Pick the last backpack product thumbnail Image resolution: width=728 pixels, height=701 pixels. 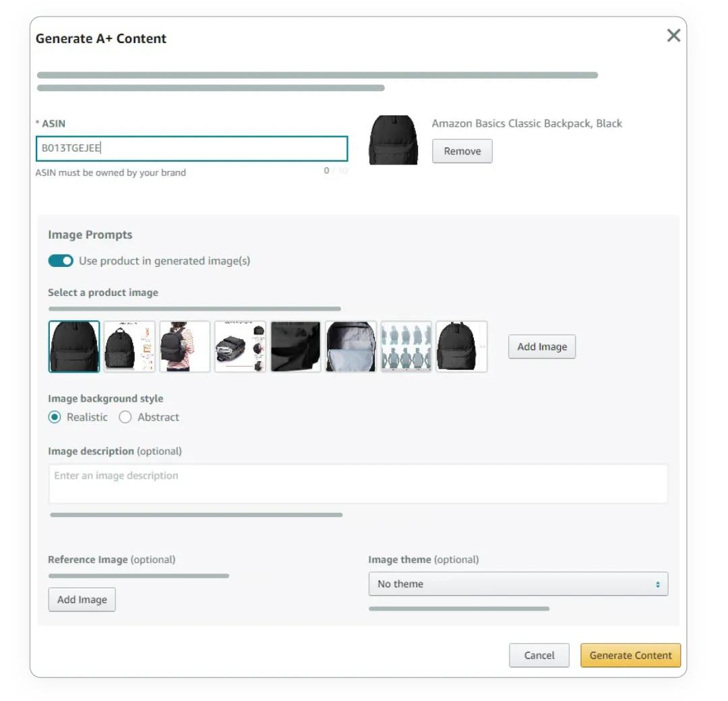[x=461, y=346]
